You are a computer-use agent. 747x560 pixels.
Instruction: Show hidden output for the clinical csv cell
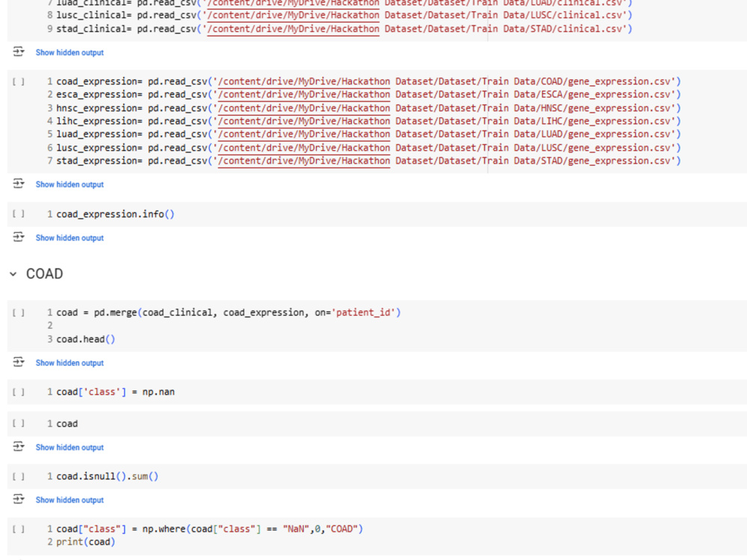(x=69, y=52)
